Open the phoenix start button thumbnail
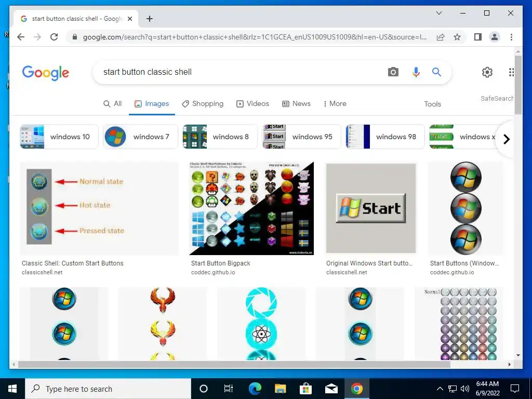 pyautogui.click(x=163, y=324)
